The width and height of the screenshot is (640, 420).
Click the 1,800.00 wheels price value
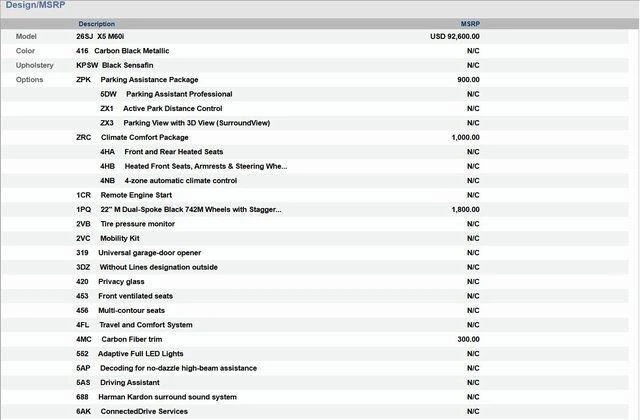click(466, 210)
